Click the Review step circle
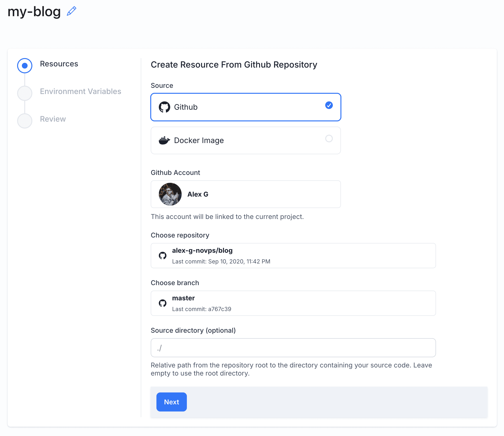This screenshot has width=504, height=436. [x=24, y=120]
